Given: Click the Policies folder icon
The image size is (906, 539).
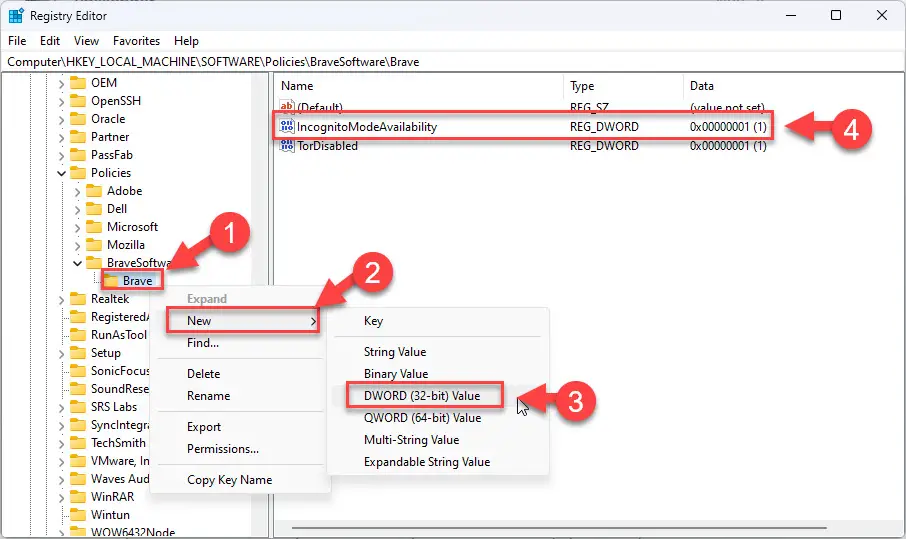Looking at the screenshot, I should [x=77, y=173].
